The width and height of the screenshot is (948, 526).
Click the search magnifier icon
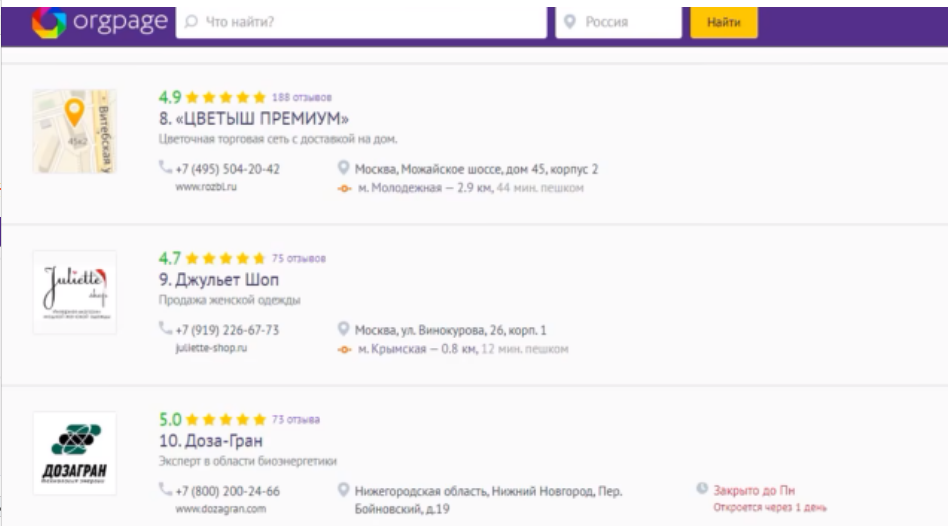pyautogui.click(x=191, y=22)
